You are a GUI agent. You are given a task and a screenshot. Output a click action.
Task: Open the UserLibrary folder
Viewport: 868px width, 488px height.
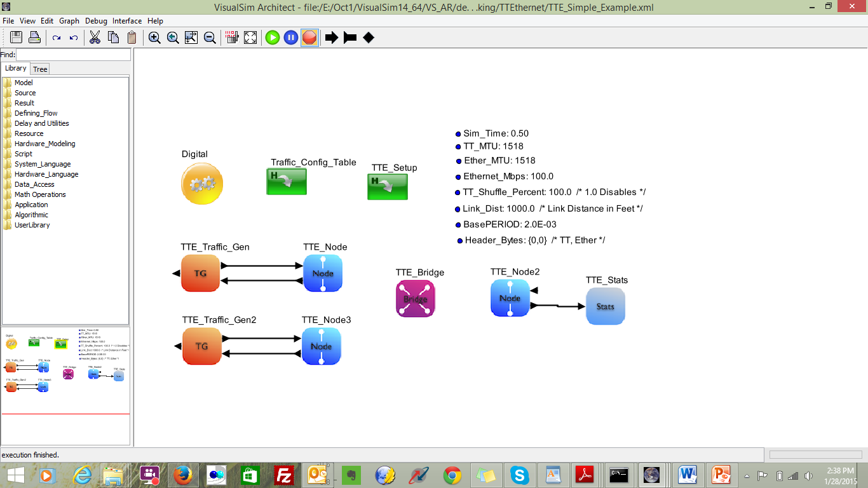(32, 225)
